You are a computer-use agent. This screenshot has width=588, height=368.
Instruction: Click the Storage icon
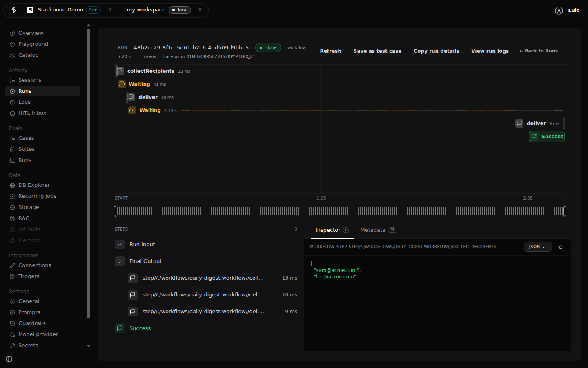(x=12, y=207)
